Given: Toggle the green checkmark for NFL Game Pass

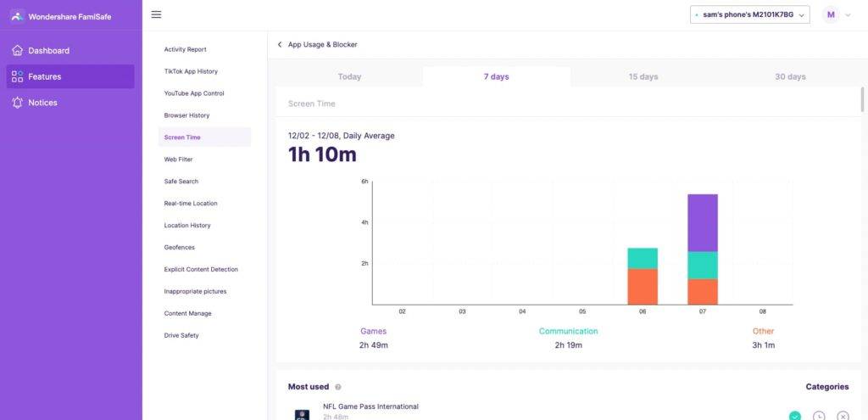Looking at the screenshot, I should 795,416.
